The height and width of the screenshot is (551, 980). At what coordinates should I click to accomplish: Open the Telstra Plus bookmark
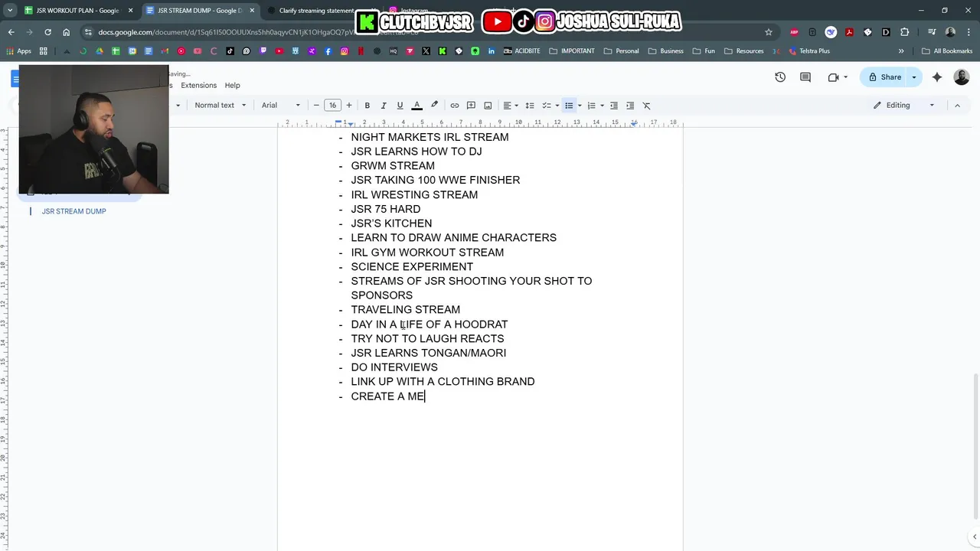pyautogui.click(x=808, y=51)
